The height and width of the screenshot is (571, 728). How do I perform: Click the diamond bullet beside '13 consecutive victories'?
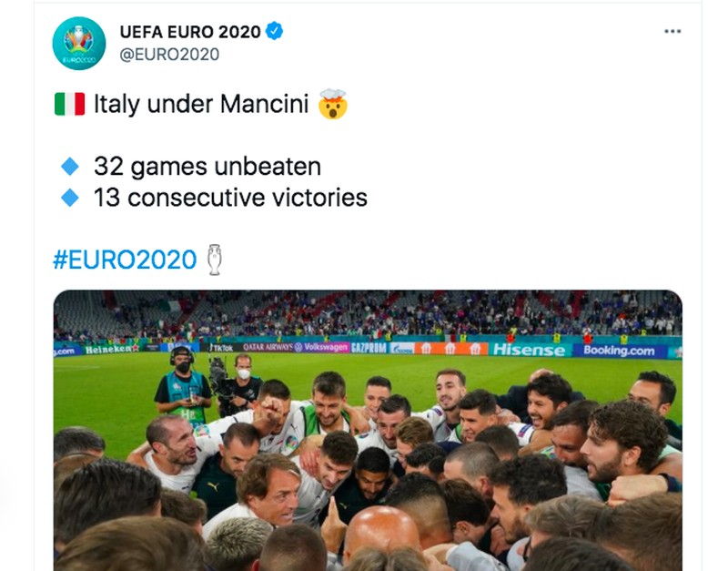70,194
